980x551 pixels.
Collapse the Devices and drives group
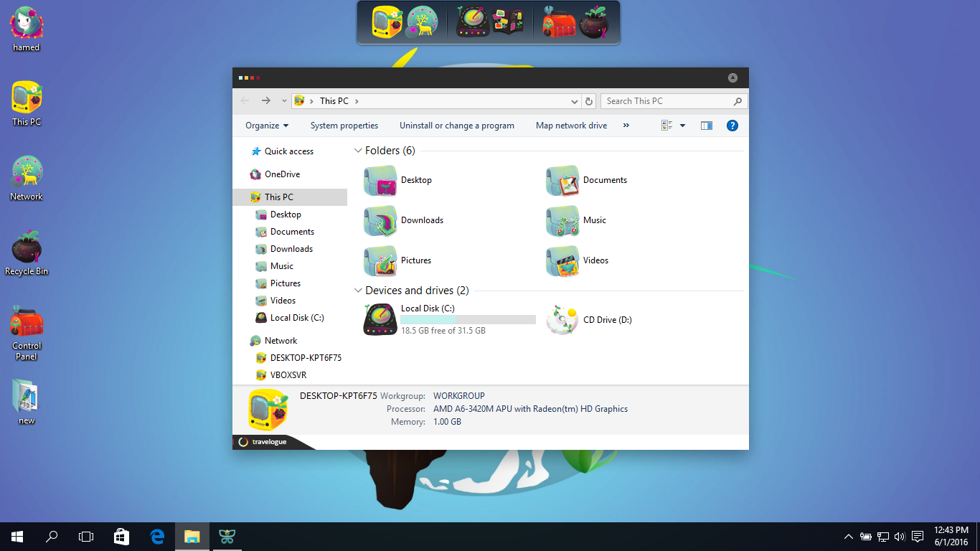pyautogui.click(x=358, y=291)
